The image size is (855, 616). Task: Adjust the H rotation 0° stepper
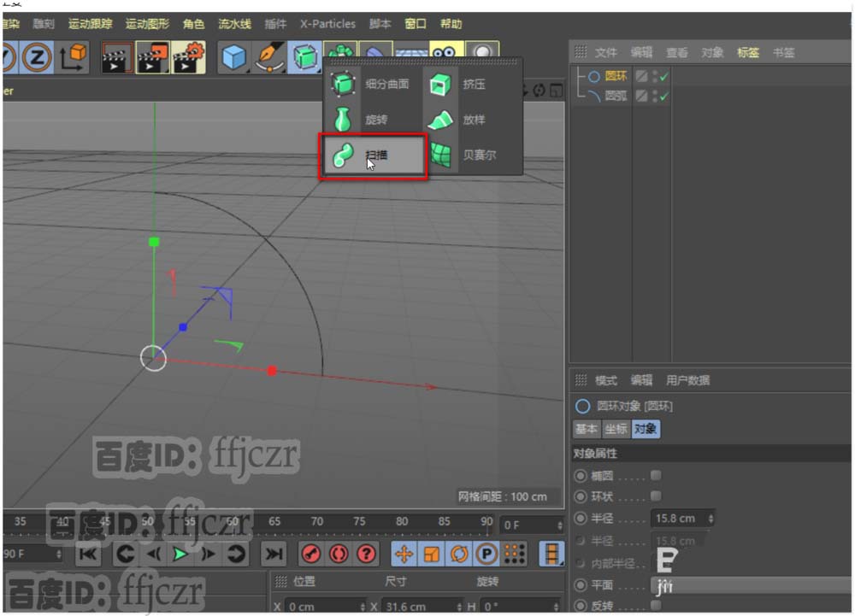556,607
